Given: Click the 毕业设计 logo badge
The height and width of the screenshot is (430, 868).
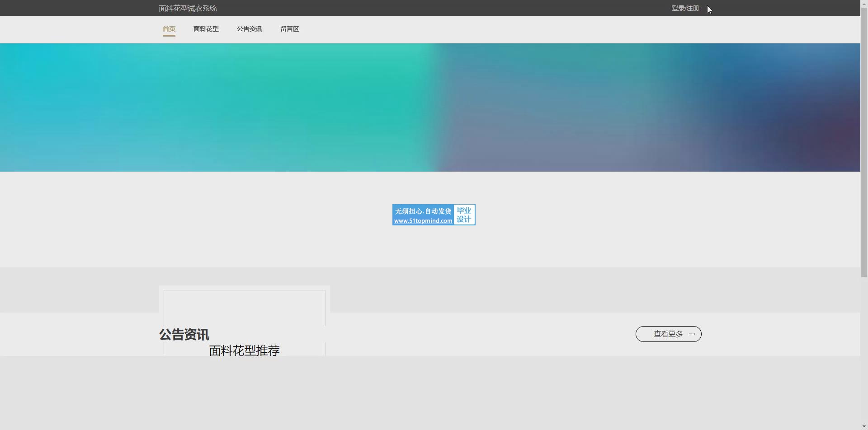Looking at the screenshot, I should click(x=464, y=215).
